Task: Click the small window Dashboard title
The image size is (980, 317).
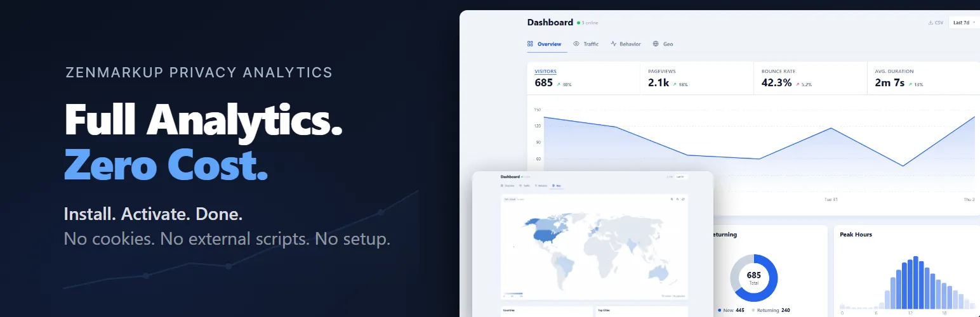Action: coord(510,177)
